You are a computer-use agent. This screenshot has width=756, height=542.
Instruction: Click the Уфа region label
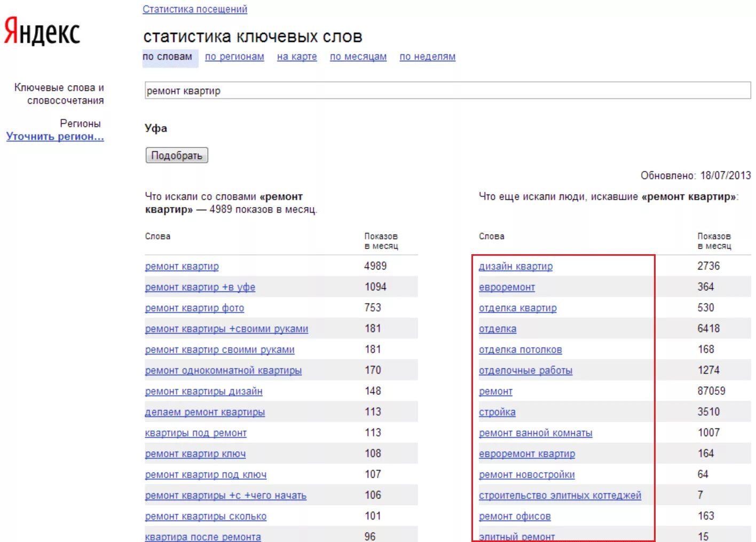tap(156, 128)
